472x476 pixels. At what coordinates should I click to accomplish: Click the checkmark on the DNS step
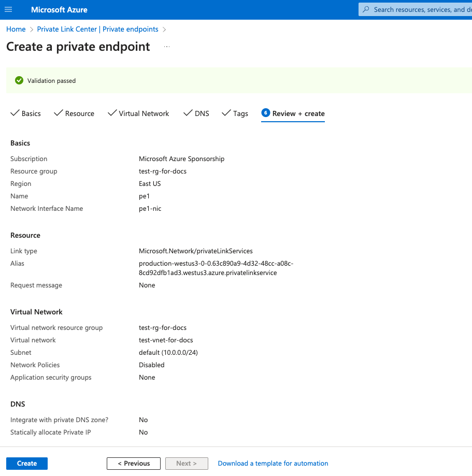tap(187, 113)
